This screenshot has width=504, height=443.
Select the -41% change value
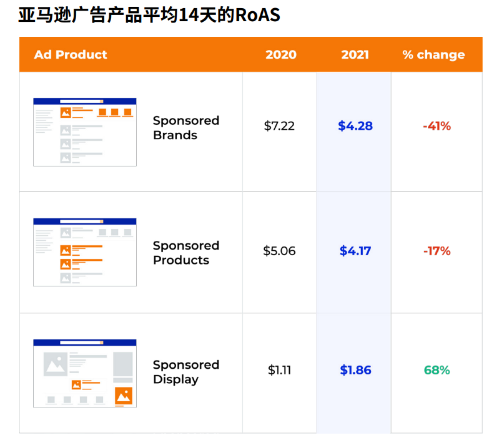(x=437, y=126)
